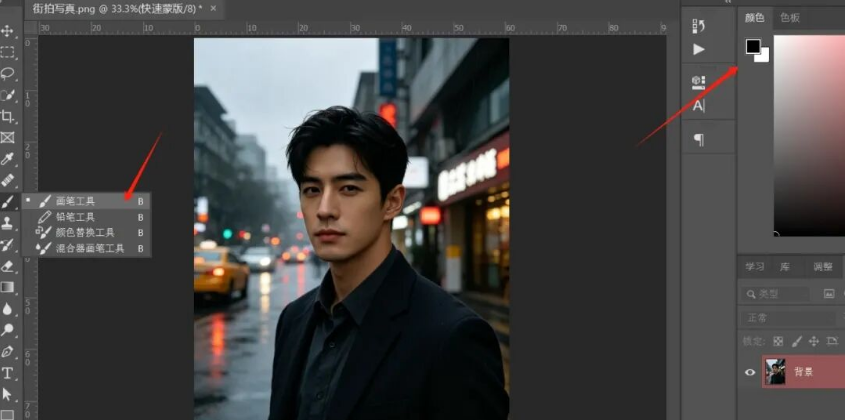Toggle lock image pixels brush icon
This screenshot has height=420, width=845.
pos(796,341)
